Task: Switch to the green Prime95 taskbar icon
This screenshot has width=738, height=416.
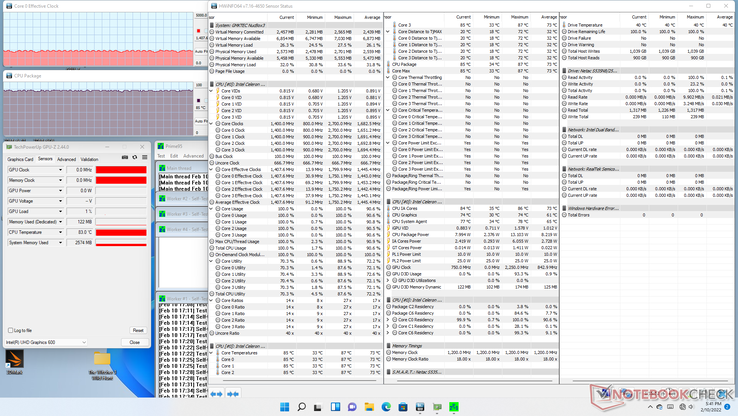Action: pos(454,407)
